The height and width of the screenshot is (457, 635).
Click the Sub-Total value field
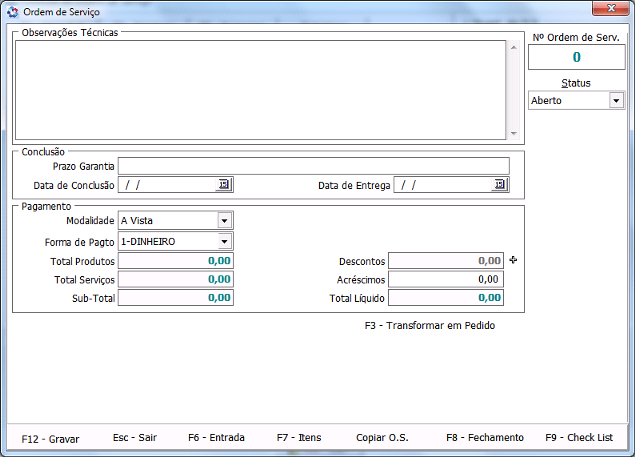pos(176,298)
